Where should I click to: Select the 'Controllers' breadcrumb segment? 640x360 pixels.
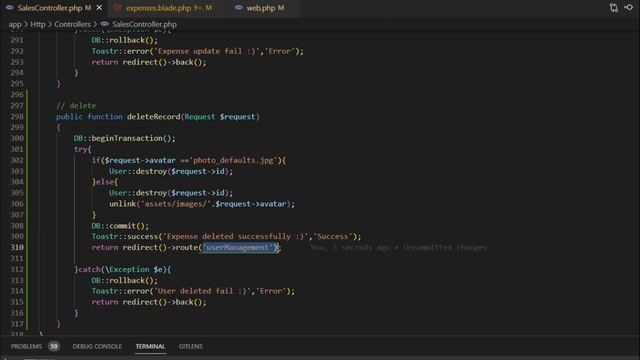point(72,24)
